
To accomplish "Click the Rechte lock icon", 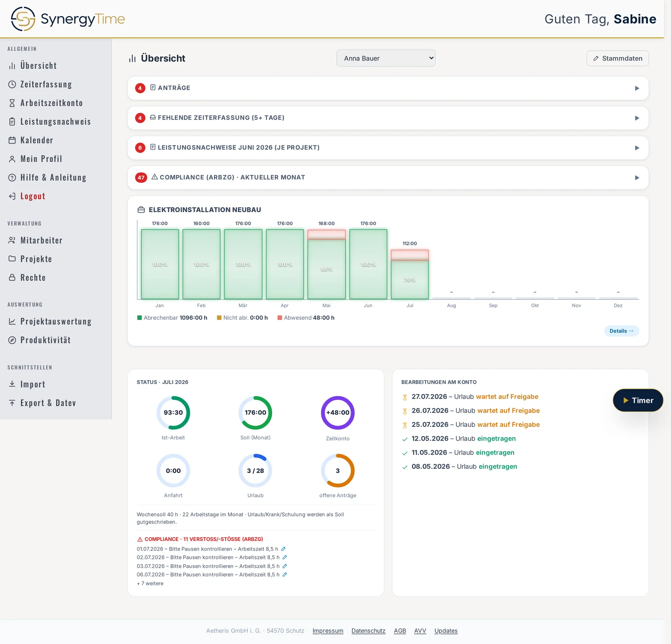I will click(12, 278).
